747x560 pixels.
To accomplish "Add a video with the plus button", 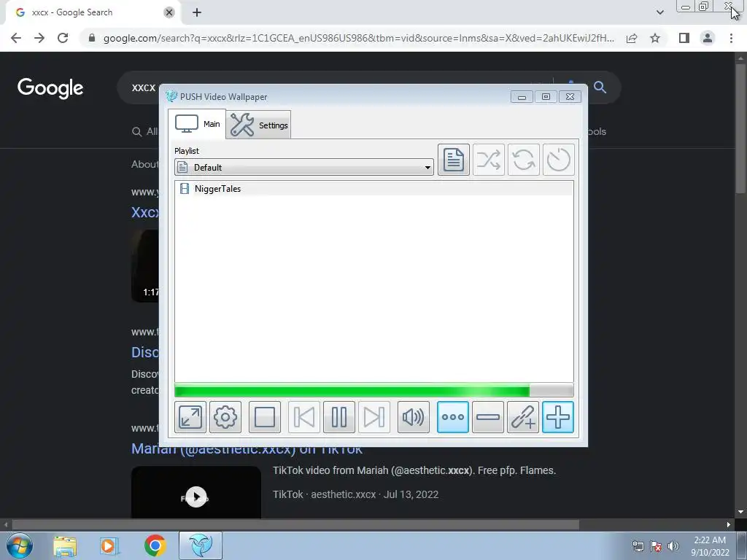I will pos(558,417).
